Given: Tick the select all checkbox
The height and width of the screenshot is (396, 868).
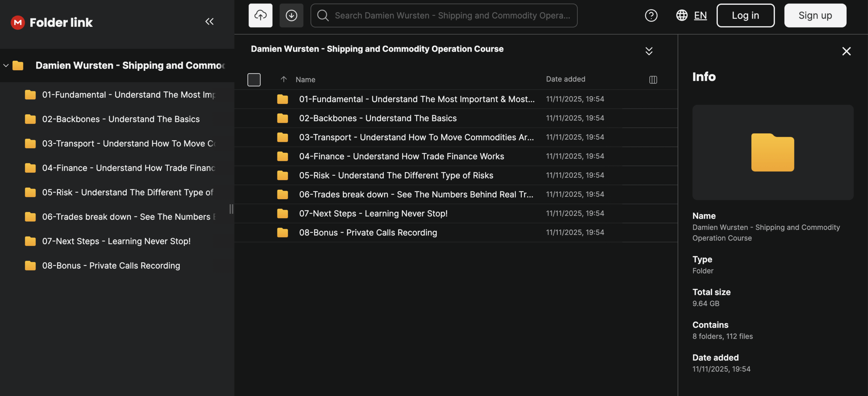Looking at the screenshot, I should point(254,79).
